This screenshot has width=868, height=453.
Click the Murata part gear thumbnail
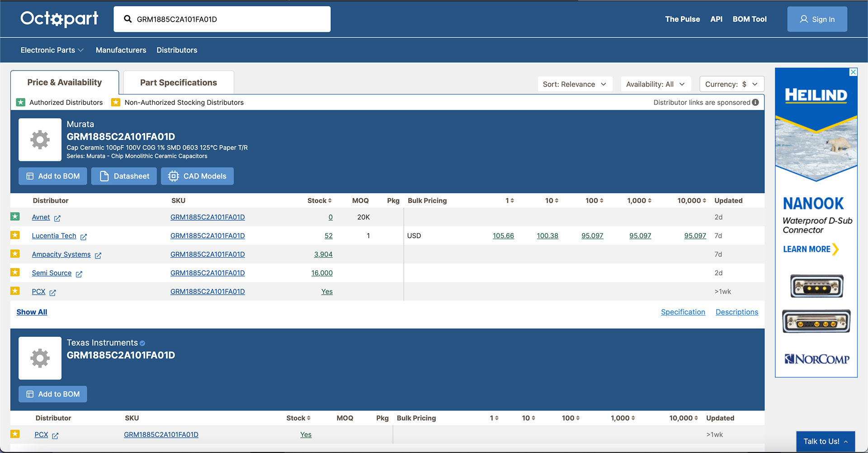point(40,140)
